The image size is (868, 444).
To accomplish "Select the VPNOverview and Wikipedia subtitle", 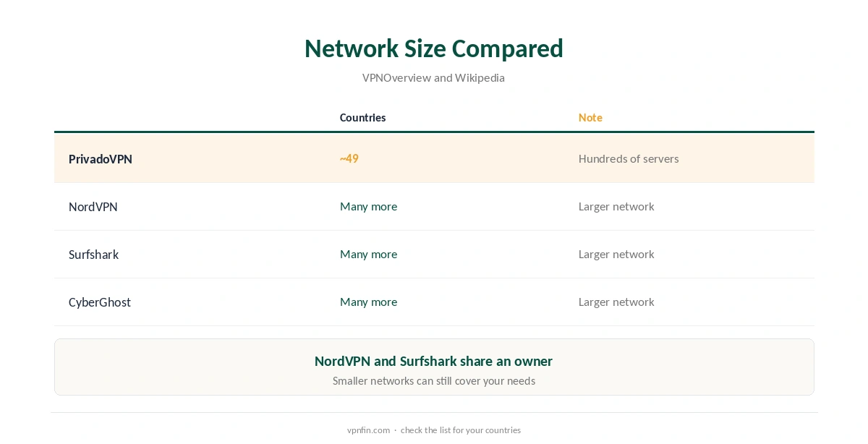I will (x=433, y=77).
